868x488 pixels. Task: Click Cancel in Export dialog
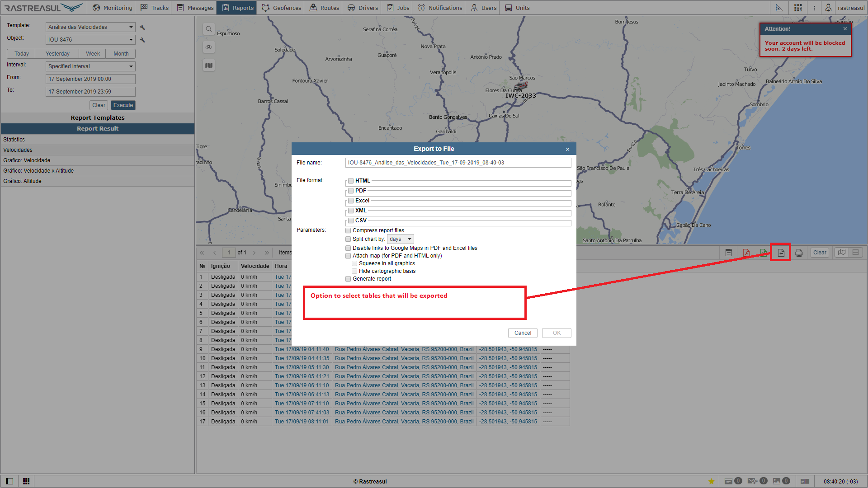523,333
